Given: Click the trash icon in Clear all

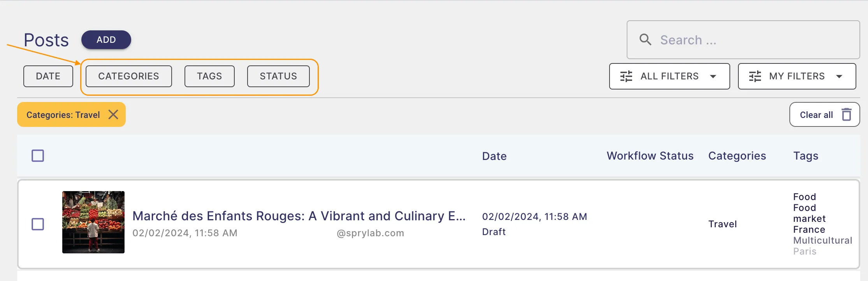Looking at the screenshot, I should (847, 114).
